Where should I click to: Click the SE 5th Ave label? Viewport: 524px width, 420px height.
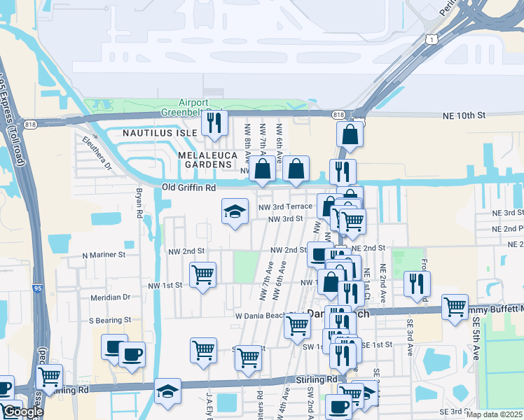coord(476,339)
